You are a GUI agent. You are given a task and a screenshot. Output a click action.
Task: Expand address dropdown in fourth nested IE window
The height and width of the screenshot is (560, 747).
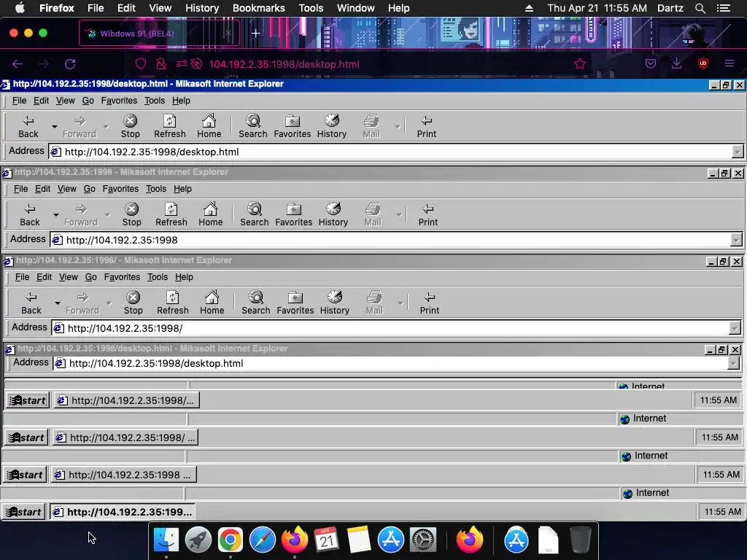click(x=732, y=363)
